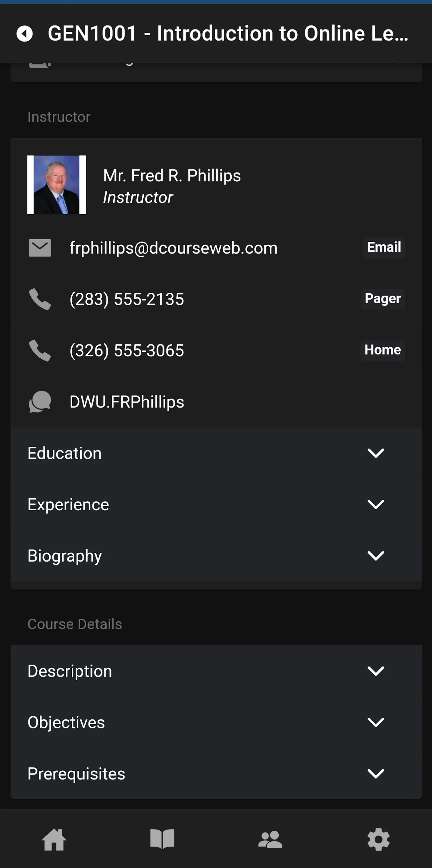
Task: Expand the Objectives section chevron
Action: click(x=376, y=722)
